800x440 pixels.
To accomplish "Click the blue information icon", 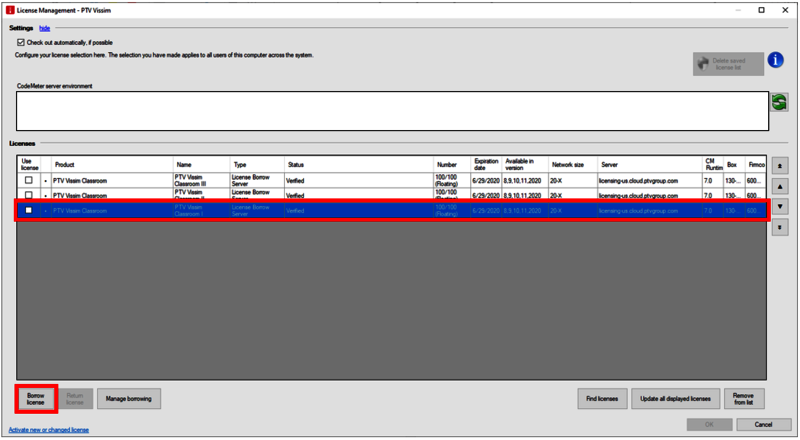I will point(776,60).
